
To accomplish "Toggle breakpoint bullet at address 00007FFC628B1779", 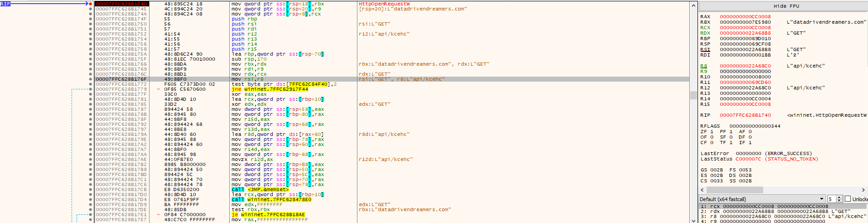I will pyautogui.click(x=91, y=89).
